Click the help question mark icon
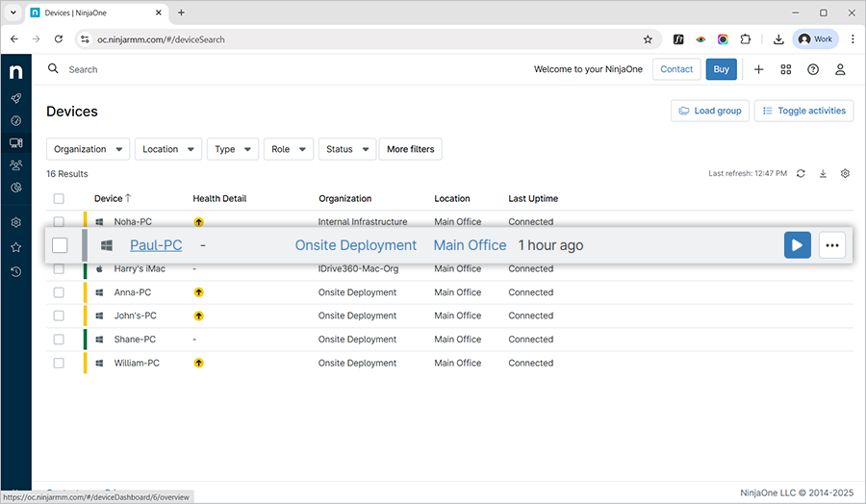The image size is (866, 504). [x=813, y=69]
